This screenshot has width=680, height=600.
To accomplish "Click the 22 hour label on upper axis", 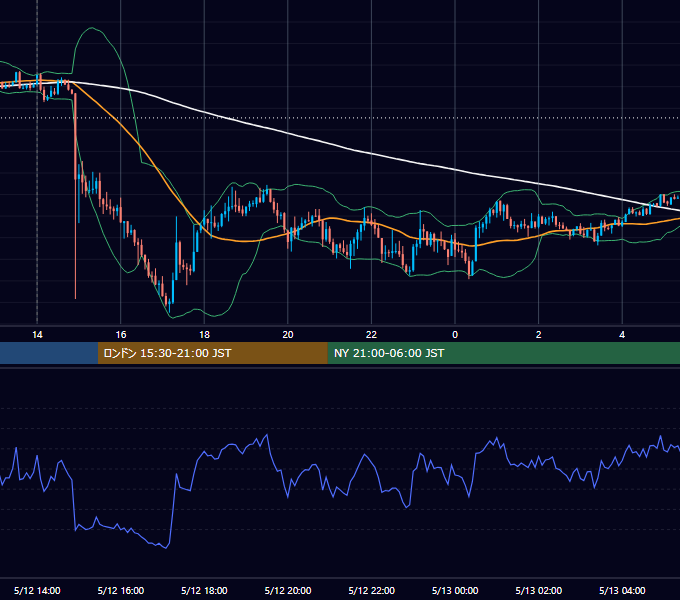I will (x=371, y=335).
